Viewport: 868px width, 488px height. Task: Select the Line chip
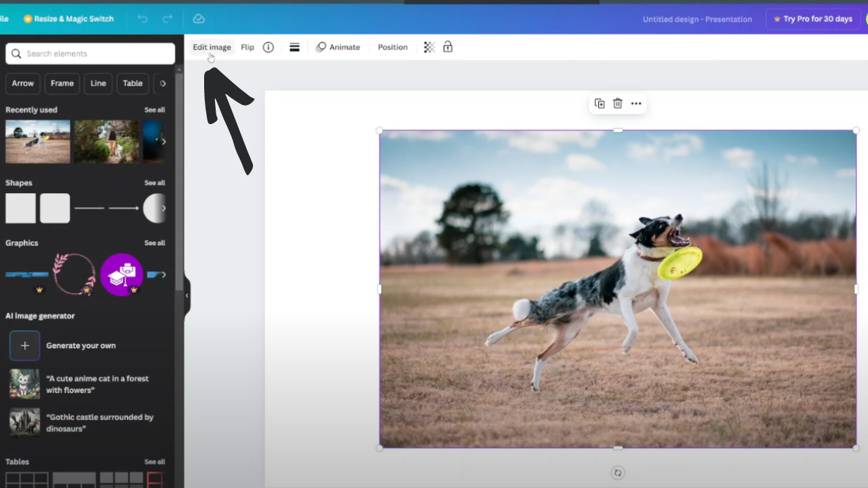tap(98, 83)
